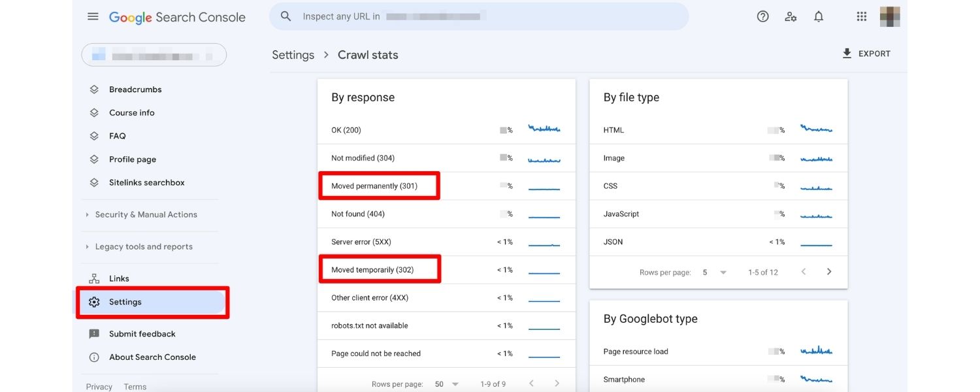
Task: Expand Legacy tools and reports section
Action: click(144, 246)
